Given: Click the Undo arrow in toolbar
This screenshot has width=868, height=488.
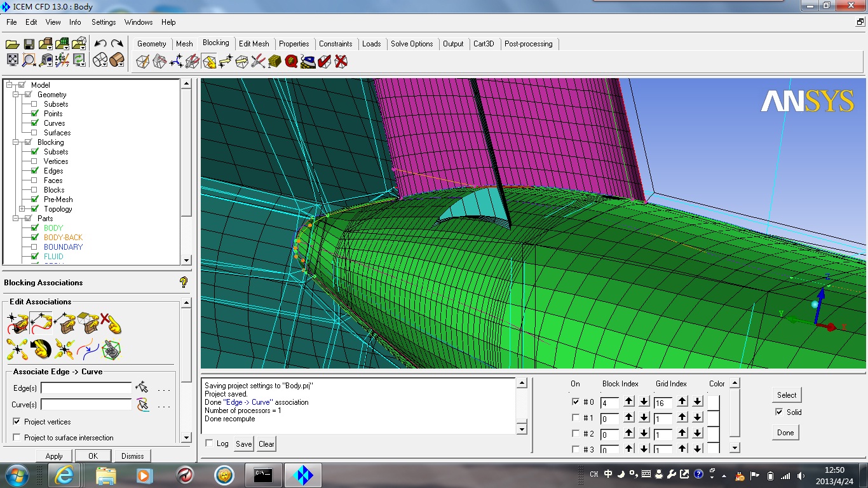Looking at the screenshot, I should pos(100,44).
